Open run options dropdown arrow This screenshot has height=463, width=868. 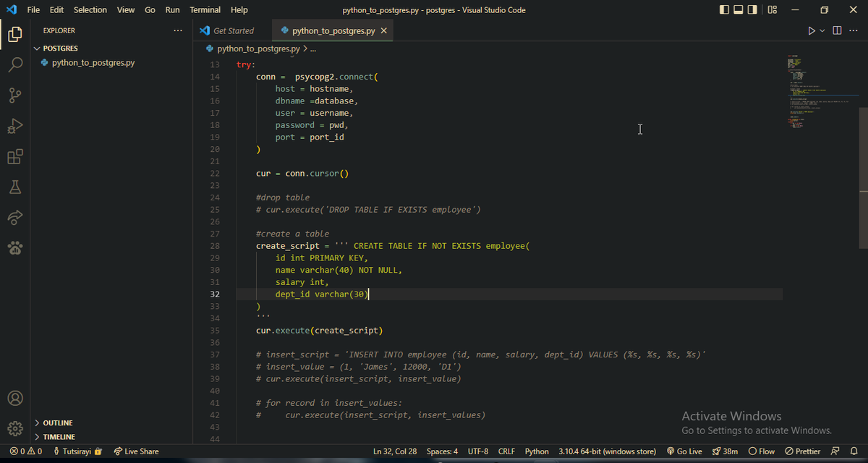(x=822, y=30)
